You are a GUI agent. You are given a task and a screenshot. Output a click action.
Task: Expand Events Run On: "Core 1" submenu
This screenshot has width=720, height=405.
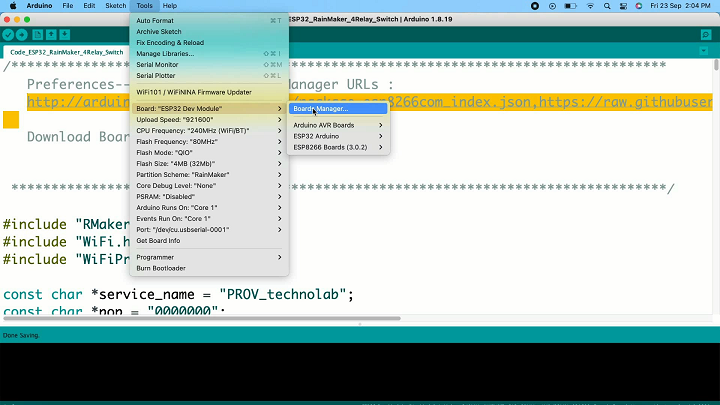[209, 219]
